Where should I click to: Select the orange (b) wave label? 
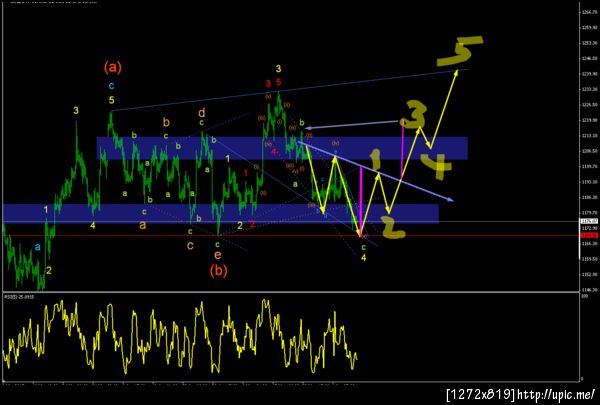pyautogui.click(x=218, y=271)
